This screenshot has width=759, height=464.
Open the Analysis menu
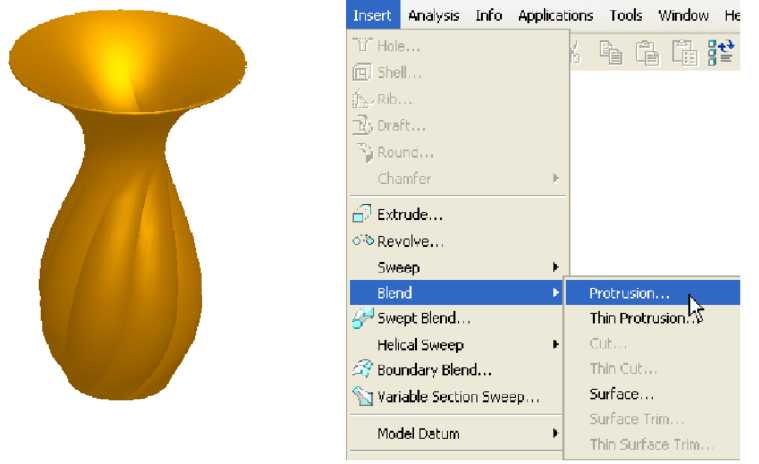pos(433,15)
